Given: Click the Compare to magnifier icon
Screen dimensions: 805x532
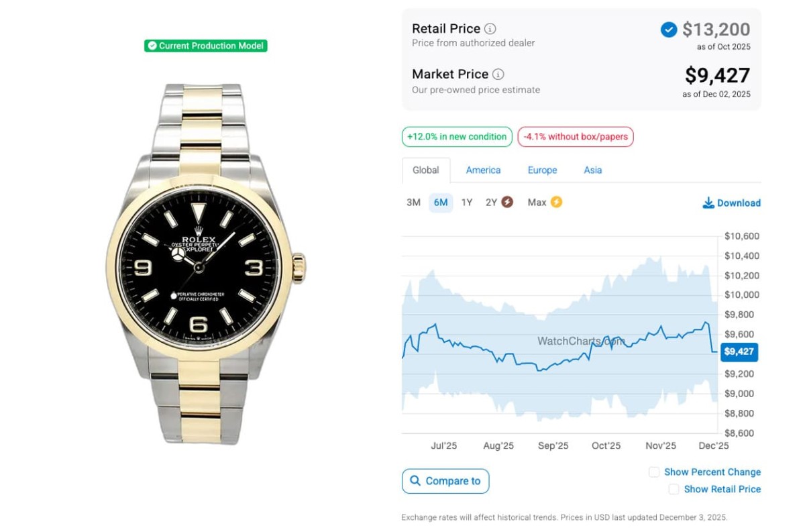Looking at the screenshot, I should click(x=415, y=481).
